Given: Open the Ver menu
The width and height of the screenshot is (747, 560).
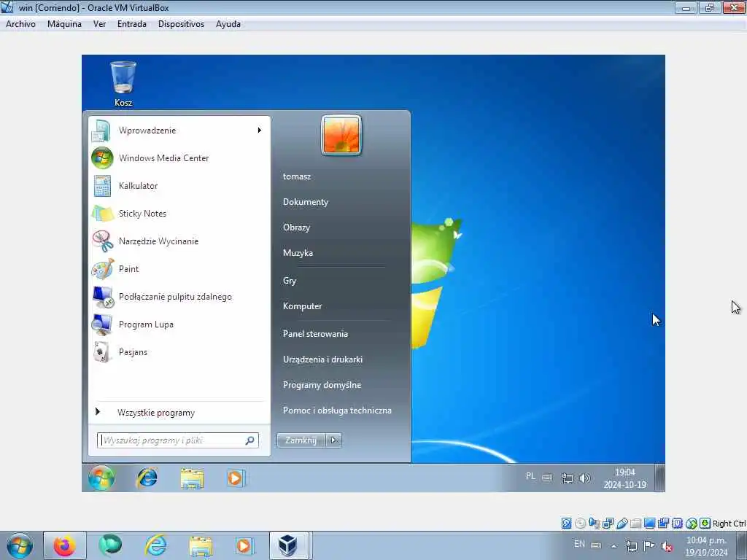Looking at the screenshot, I should (x=99, y=24).
